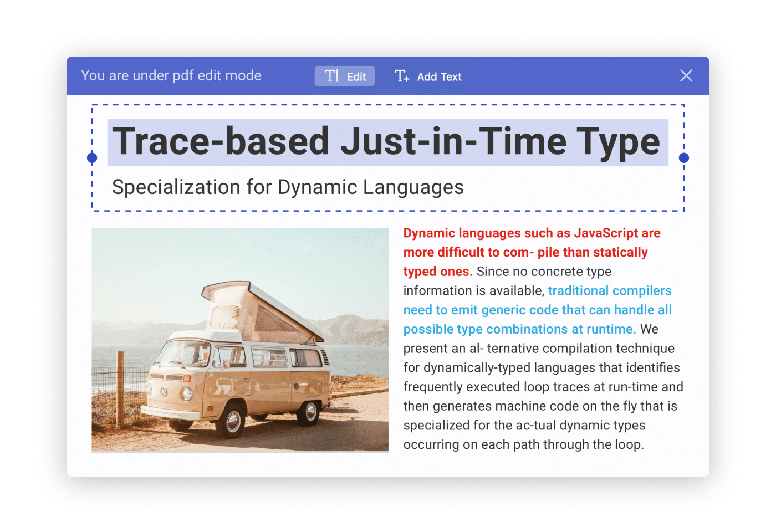Screen dimensions: 776x532
Task: Click the line "then generates machine code on the fly that is"
Action: (540, 406)
